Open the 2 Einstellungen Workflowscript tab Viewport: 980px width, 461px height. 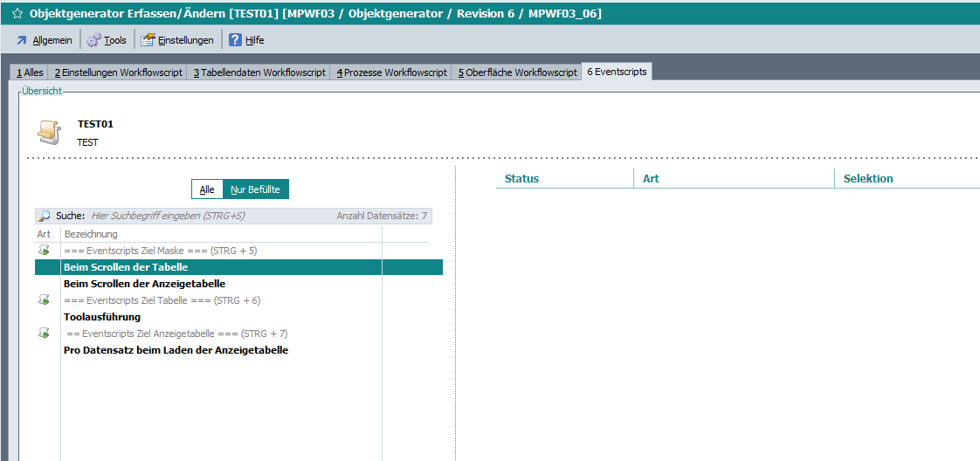point(118,72)
